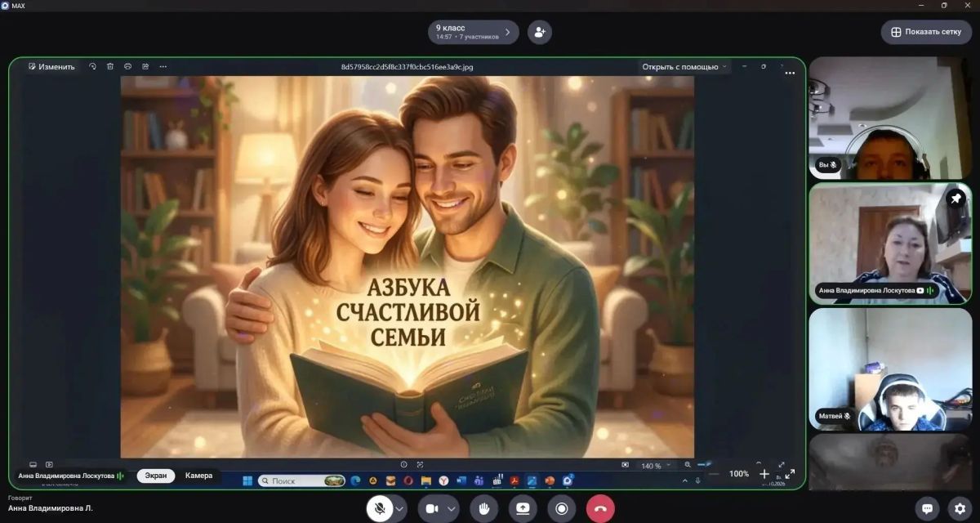980x523 pixels.
Task: Expand the Открыть с помощью dropdown
Action: [x=685, y=67]
